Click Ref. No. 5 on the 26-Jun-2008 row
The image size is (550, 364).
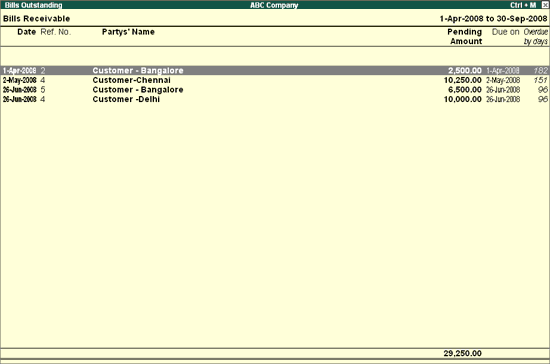43,90
